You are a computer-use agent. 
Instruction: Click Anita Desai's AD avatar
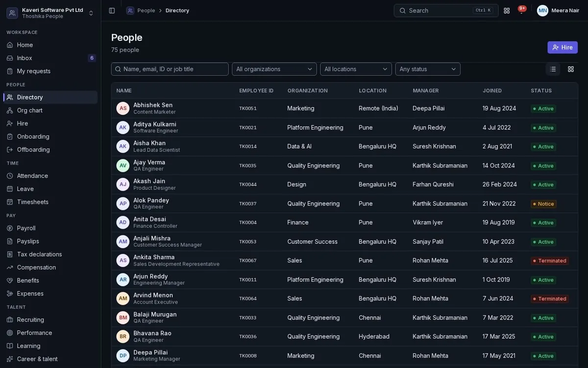(x=123, y=222)
